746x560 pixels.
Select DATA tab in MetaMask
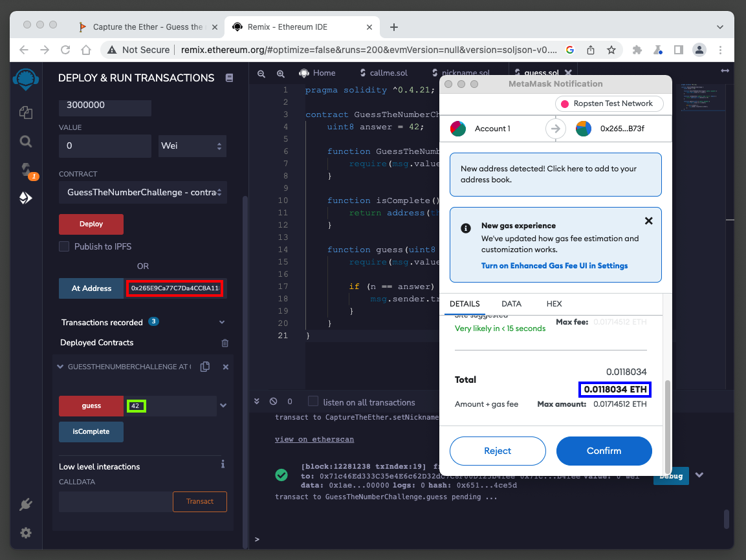tap(511, 304)
